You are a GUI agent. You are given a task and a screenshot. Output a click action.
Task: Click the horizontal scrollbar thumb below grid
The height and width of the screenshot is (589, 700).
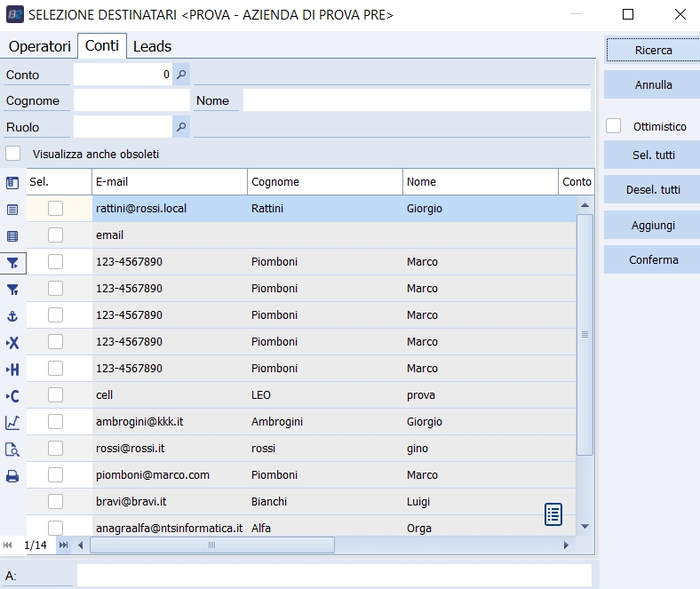[x=211, y=545]
